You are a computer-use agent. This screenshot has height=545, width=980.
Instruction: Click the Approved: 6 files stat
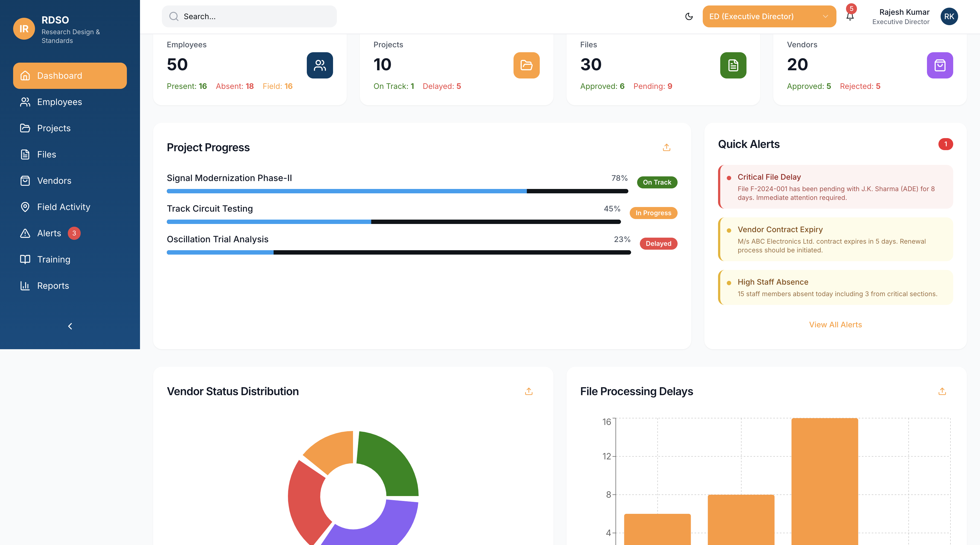(x=602, y=86)
